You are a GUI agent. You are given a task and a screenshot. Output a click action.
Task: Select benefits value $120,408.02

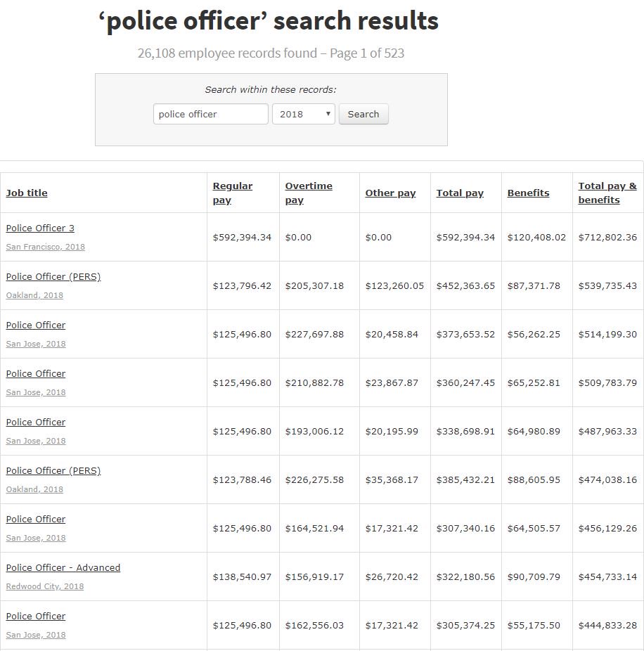(x=536, y=237)
